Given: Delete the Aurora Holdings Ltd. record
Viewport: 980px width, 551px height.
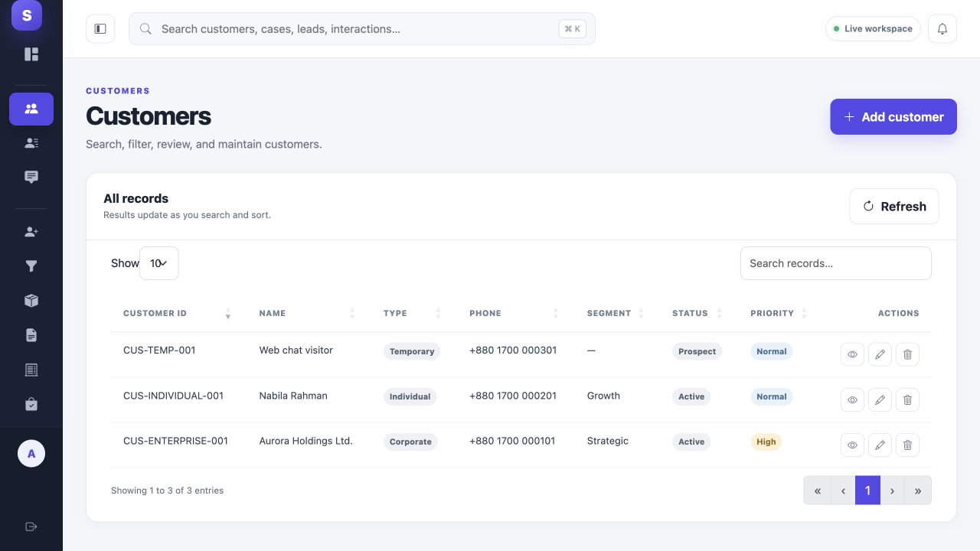Looking at the screenshot, I should pos(907,445).
